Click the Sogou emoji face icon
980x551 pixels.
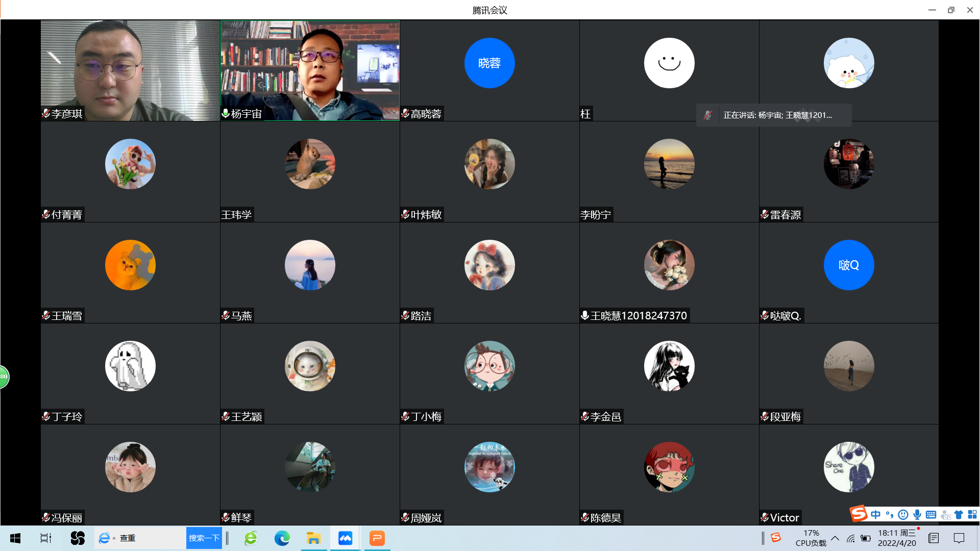tap(903, 514)
